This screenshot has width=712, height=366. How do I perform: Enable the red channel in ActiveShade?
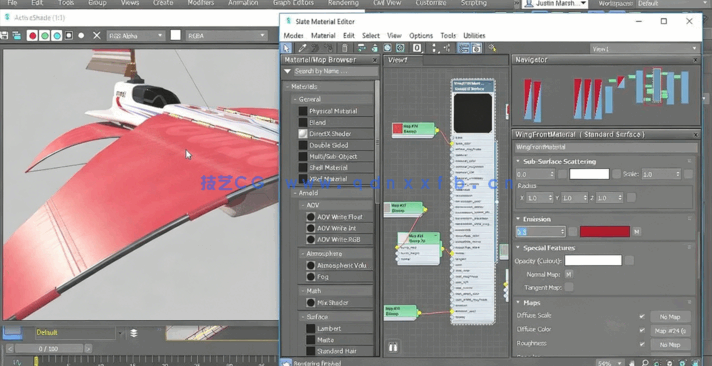pyautogui.click(x=32, y=35)
